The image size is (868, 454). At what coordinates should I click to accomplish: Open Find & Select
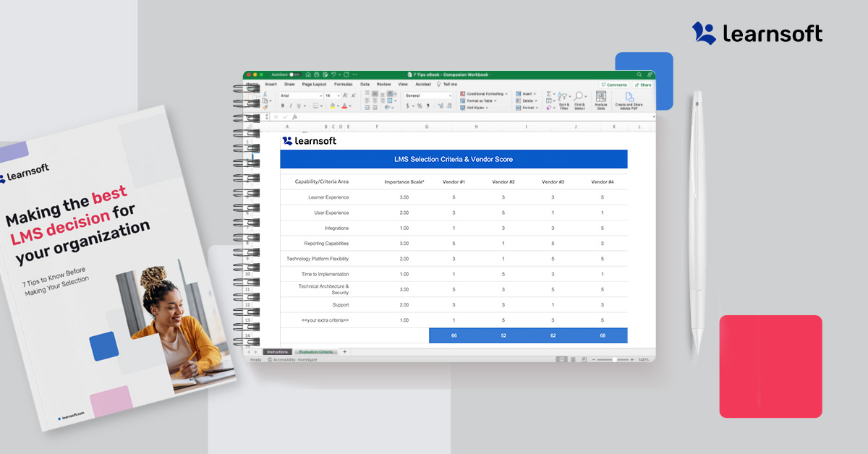click(579, 96)
